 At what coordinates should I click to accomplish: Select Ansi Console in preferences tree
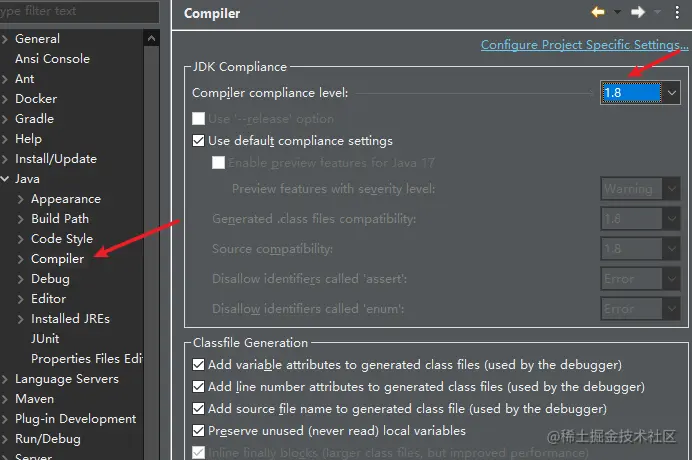(52, 59)
